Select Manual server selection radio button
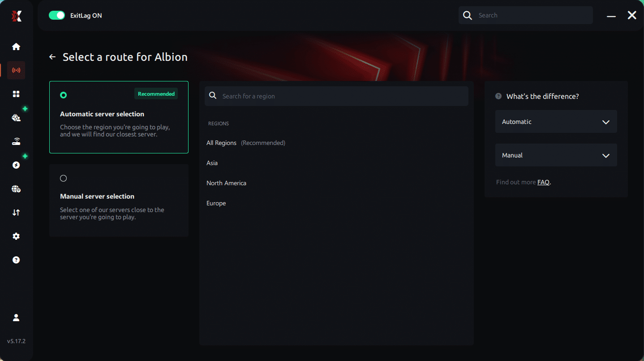644x361 pixels. click(64, 178)
